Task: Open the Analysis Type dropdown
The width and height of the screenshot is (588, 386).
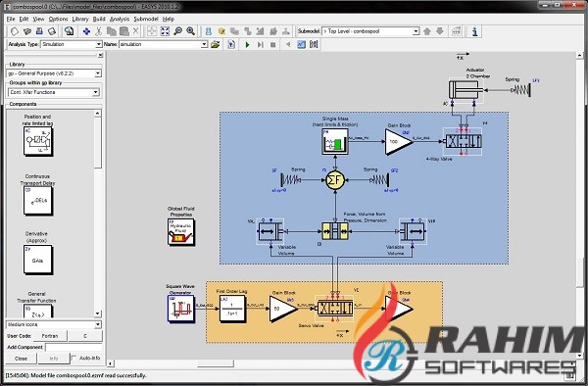Action: [98, 44]
